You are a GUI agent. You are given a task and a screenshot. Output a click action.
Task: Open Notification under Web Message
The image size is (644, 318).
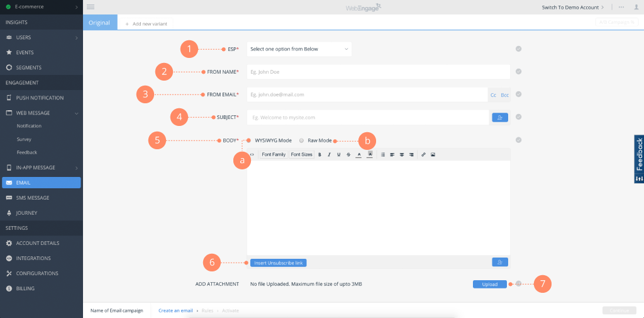point(29,126)
